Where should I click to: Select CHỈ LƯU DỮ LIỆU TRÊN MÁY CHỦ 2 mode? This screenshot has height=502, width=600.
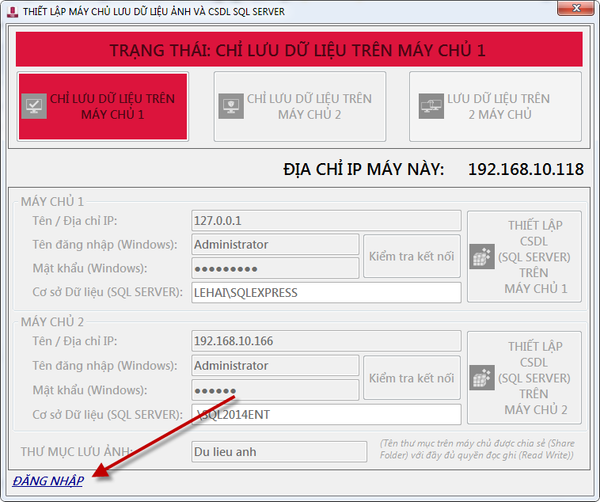[x=300, y=106]
